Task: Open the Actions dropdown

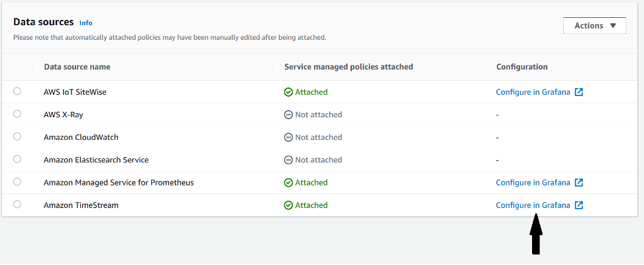Action: [595, 25]
